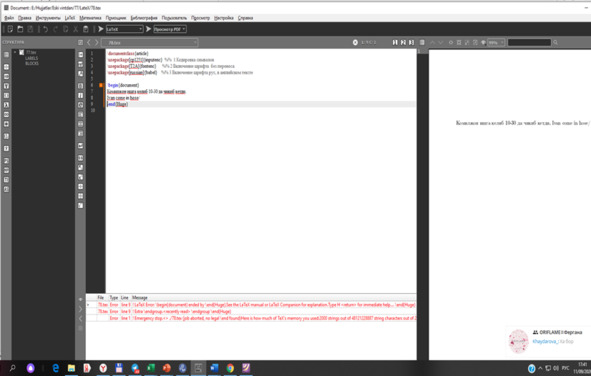This screenshot has width=591, height=376.
Task: Launch the PDF viewer with second arrow button
Action: tap(149, 29)
